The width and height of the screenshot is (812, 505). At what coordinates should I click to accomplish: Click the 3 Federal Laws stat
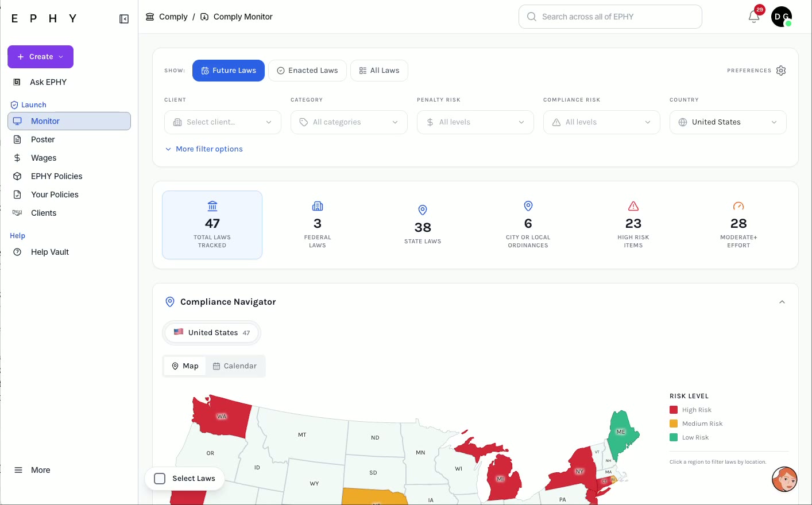click(x=318, y=225)
